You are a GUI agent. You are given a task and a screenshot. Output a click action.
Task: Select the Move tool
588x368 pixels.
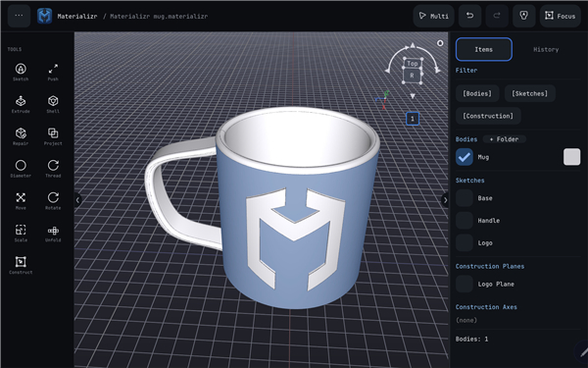tap(21, 201)
